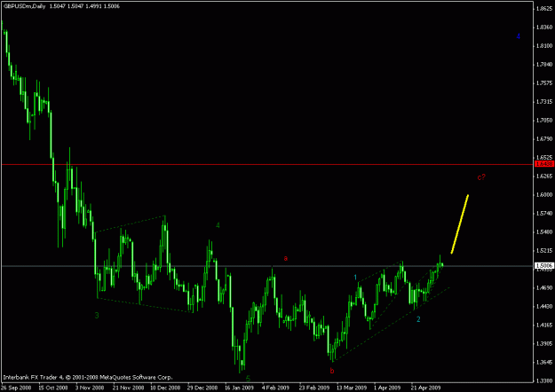Image resolution: width=555 pixels, height=392 pixels.
Task: Click the 1.3380 price axis label
Action: (544, 381)
